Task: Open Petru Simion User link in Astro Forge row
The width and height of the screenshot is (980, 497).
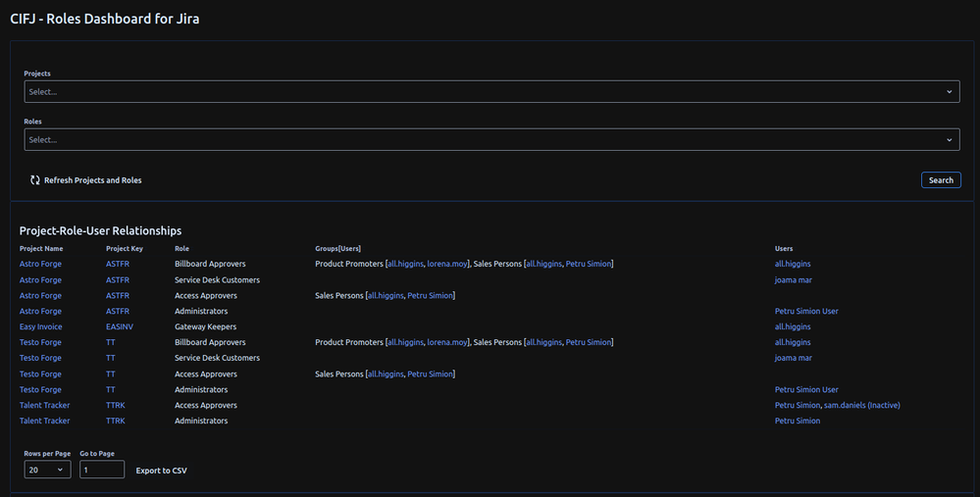Action: point(806,311)
